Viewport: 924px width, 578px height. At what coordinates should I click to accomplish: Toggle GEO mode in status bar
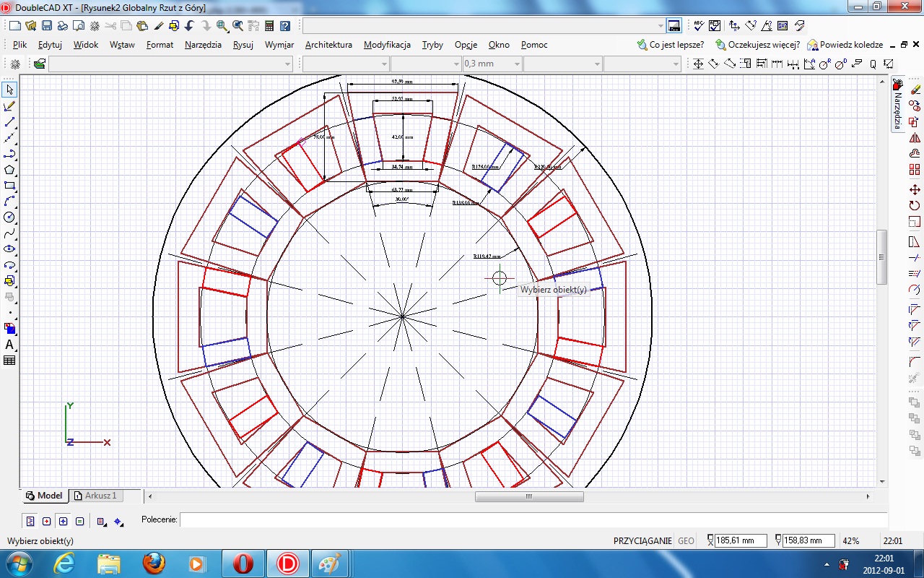click(686, 540)
